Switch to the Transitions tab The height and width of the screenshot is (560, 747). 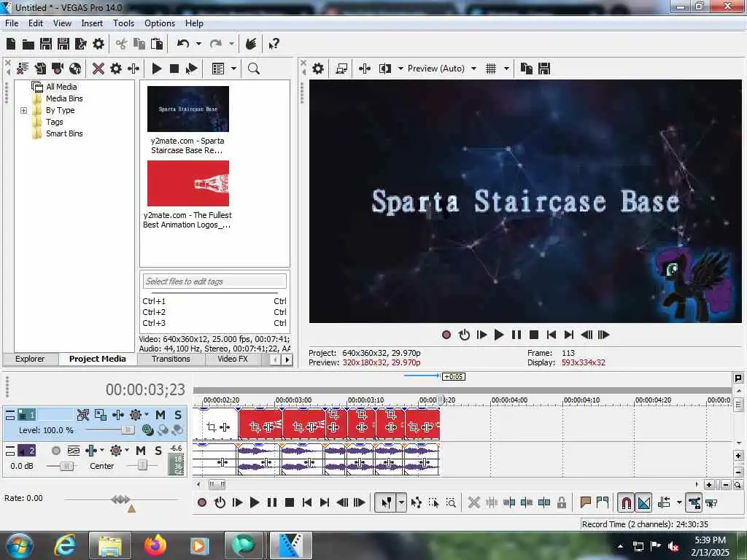tap(171, 359)
